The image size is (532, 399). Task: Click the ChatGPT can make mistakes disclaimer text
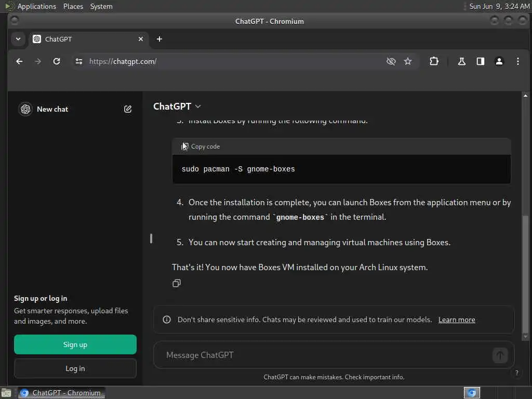tap(334, 377)
